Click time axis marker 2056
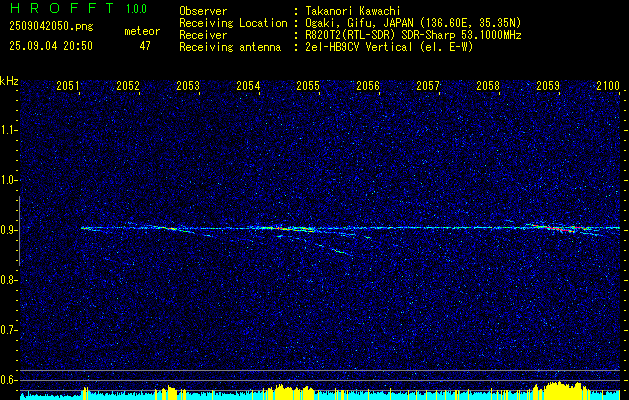 click(368, 86)
